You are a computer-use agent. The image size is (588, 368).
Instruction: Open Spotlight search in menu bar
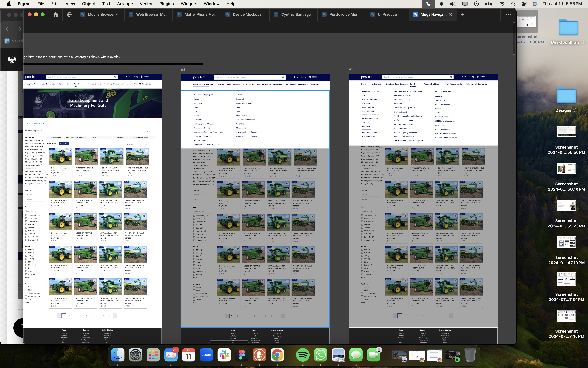513,4
